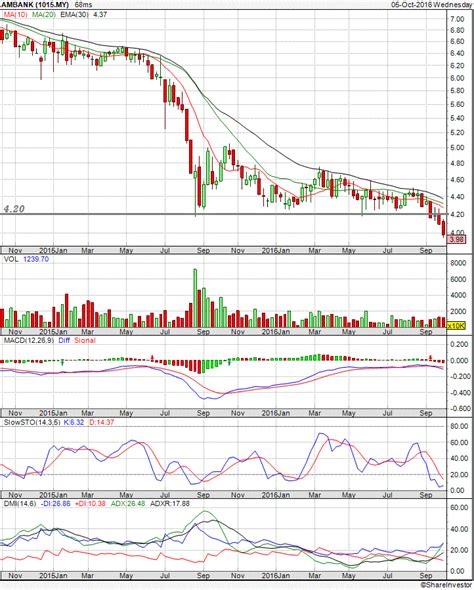Select the MA(10) legend label

tap(15, 15)
